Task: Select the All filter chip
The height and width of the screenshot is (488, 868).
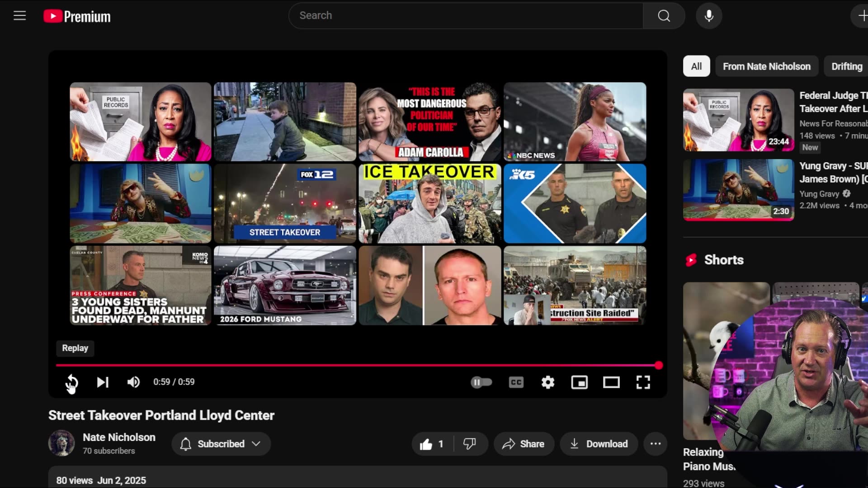Action: point(696,66)
